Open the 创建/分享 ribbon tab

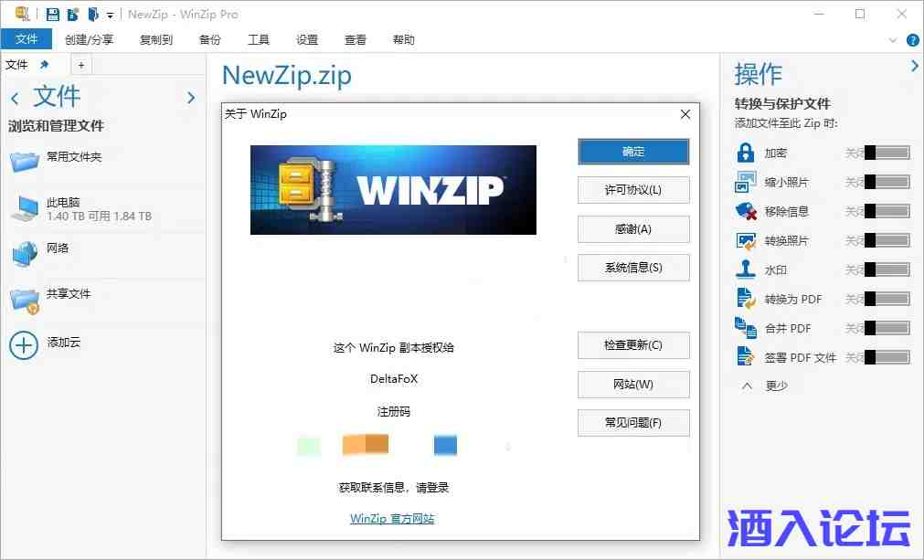89,39
